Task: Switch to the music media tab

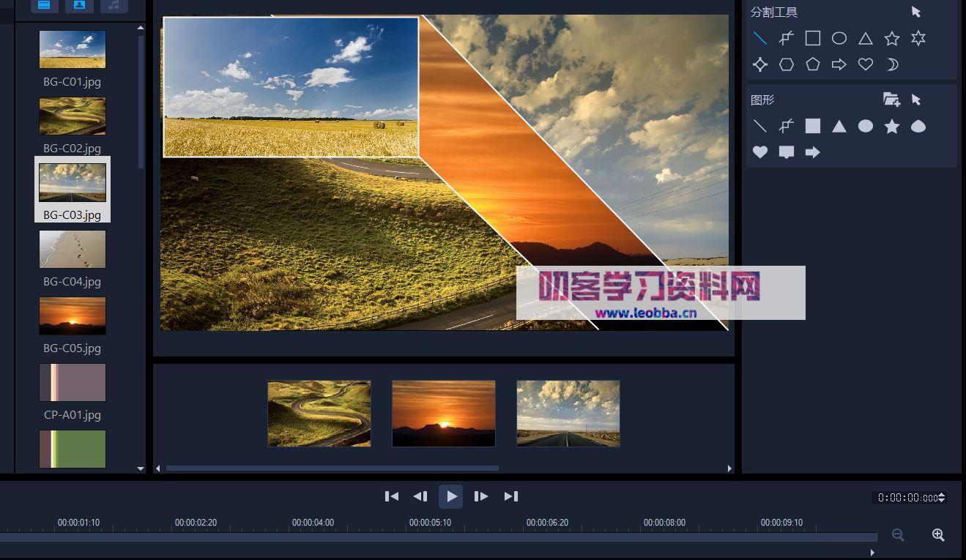Action: [x=114, y=5]
